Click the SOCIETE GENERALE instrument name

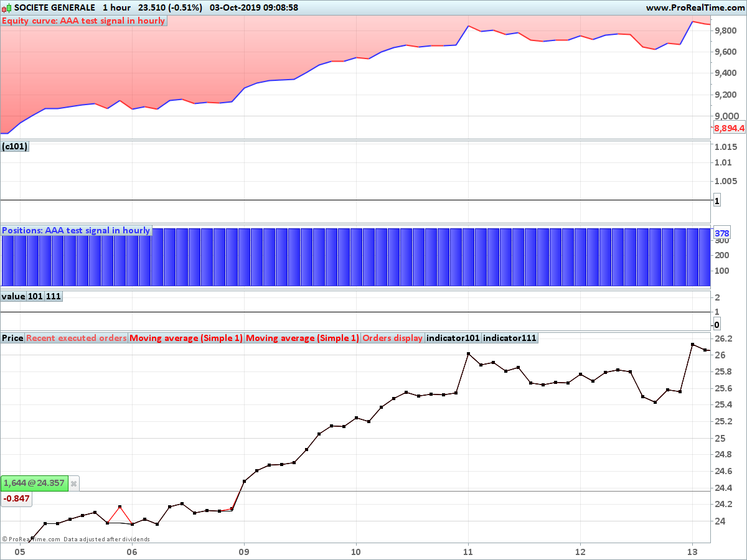55,8
